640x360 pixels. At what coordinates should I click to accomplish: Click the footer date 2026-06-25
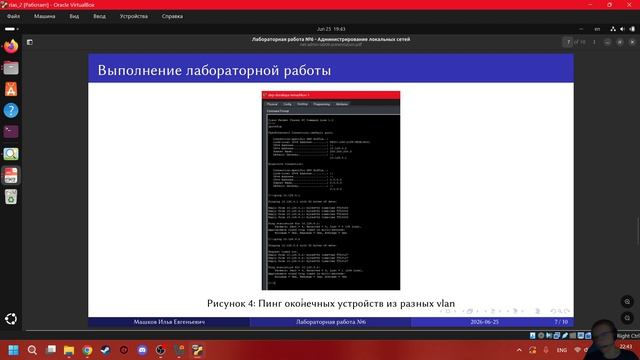click(484, 322)
